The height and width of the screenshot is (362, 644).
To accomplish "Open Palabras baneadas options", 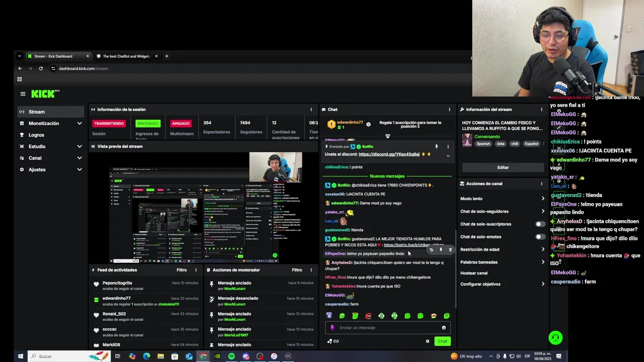I will pos(543,262).
